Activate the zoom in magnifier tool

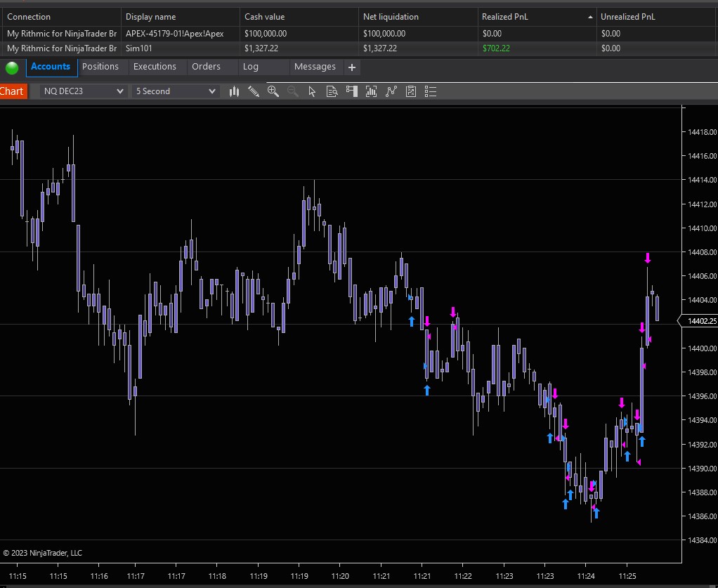click(273, 91)
